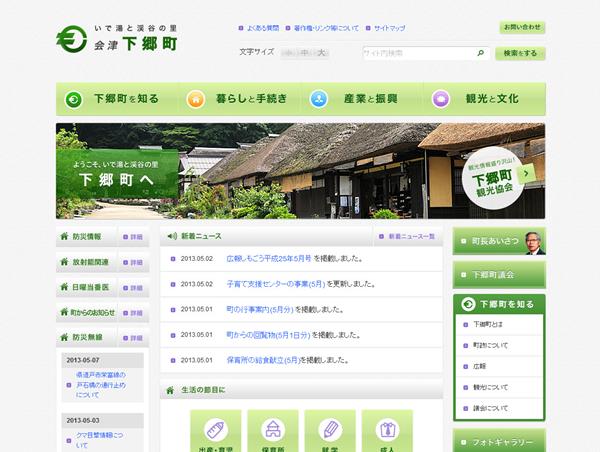Open 放射能関連 sidebar item

[x=86, y=262]
